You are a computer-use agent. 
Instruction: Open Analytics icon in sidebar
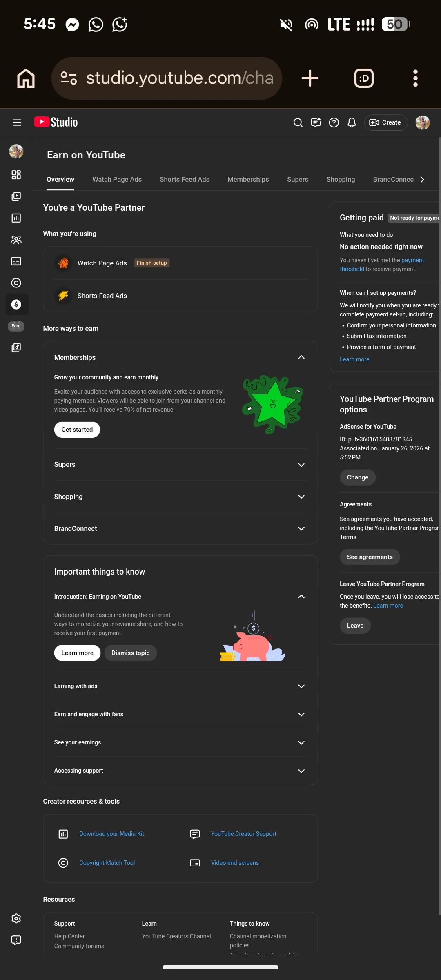[16, 218]
